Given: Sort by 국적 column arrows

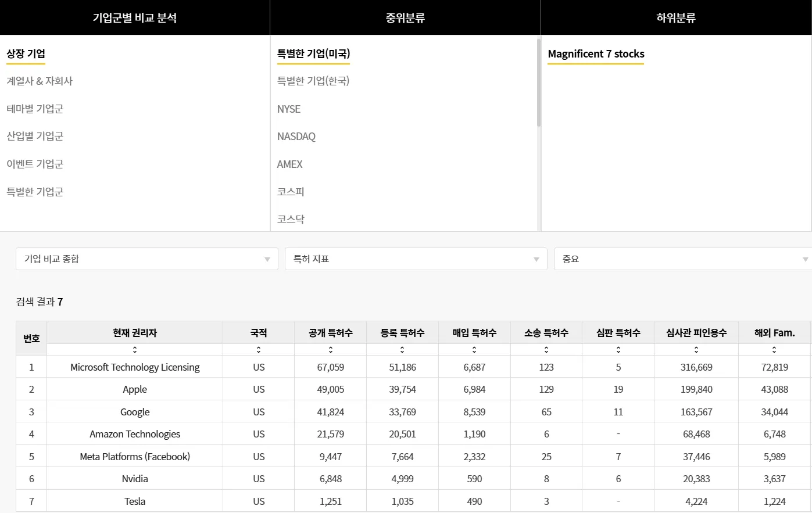Looking at the screenshot, I should (x=259, y=350).
